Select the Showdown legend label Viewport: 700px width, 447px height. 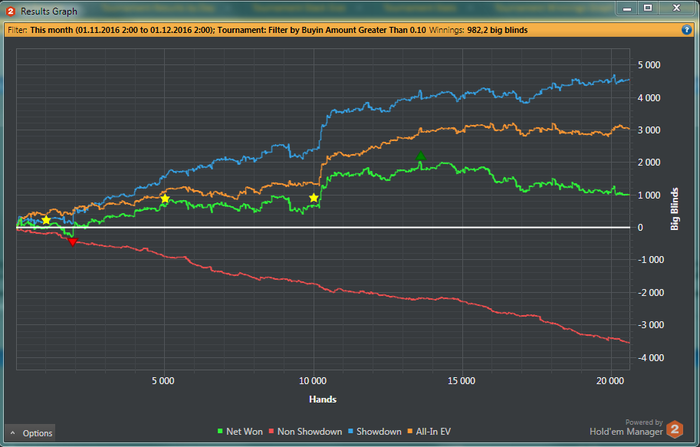click(379, 431)
